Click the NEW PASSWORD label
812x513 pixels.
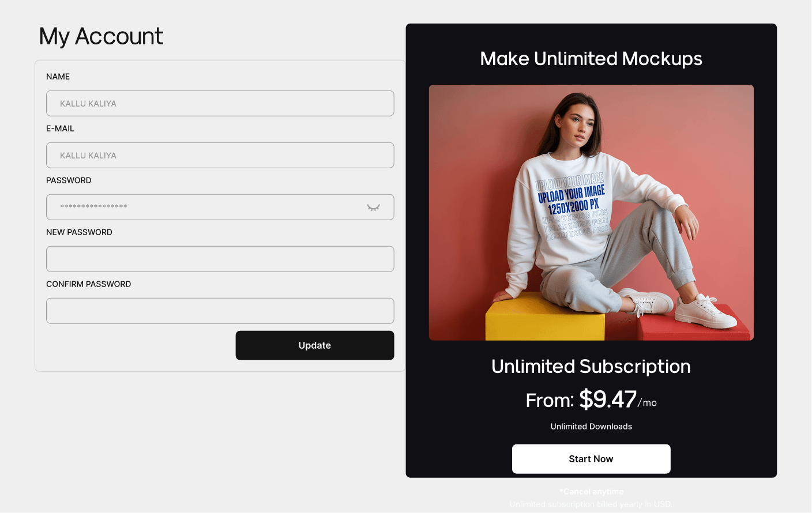(x=80, y=232)
